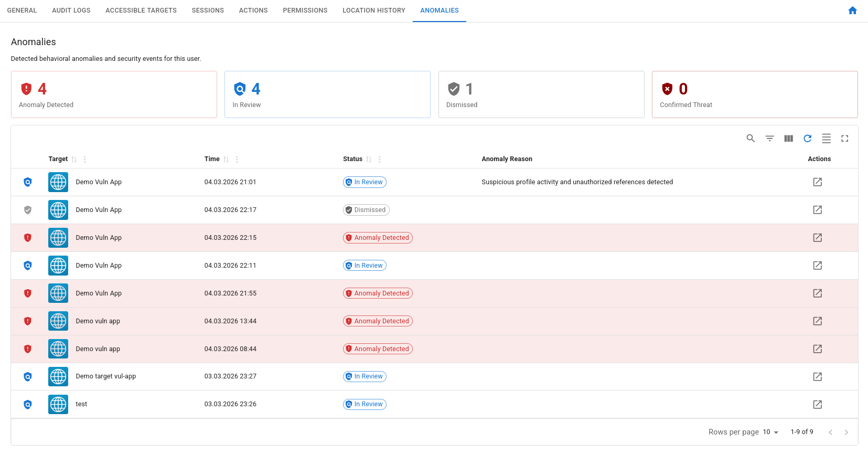
Task: Refresh the anomalies table
Action: 807,139
